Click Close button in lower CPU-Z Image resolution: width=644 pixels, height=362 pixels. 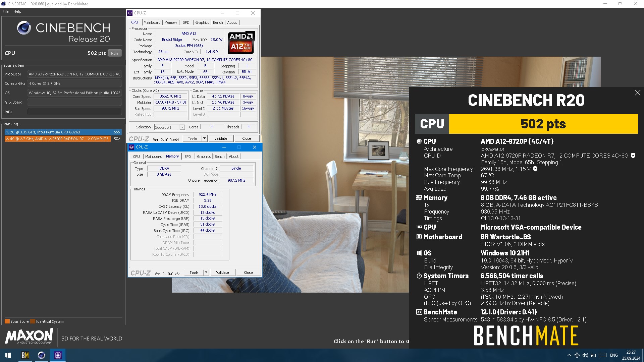tap(248, 273)
